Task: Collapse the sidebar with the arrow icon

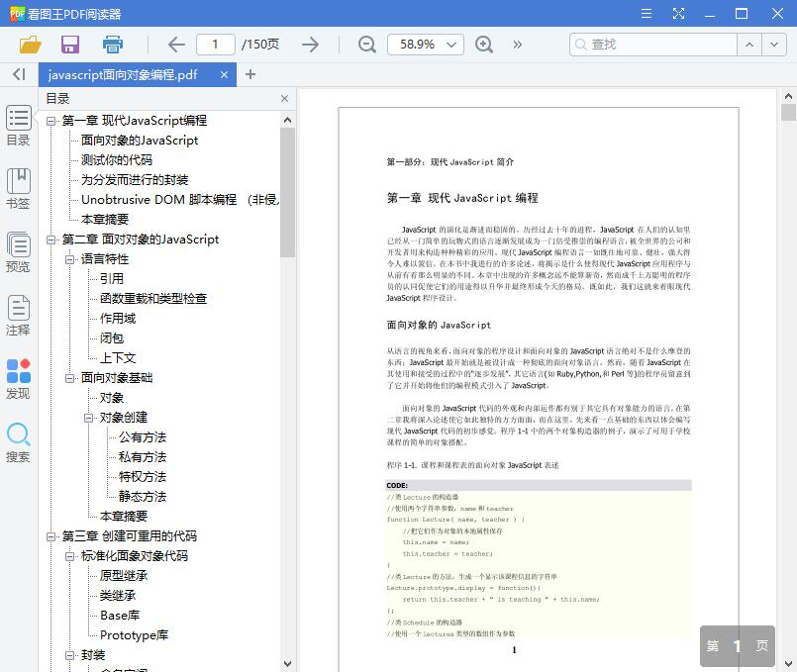Action: point(19,74)
